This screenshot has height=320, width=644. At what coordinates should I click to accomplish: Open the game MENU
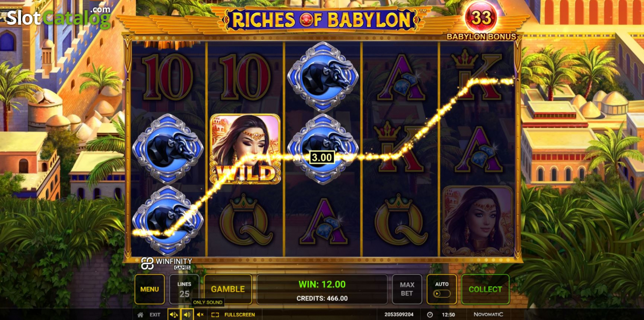149,289
